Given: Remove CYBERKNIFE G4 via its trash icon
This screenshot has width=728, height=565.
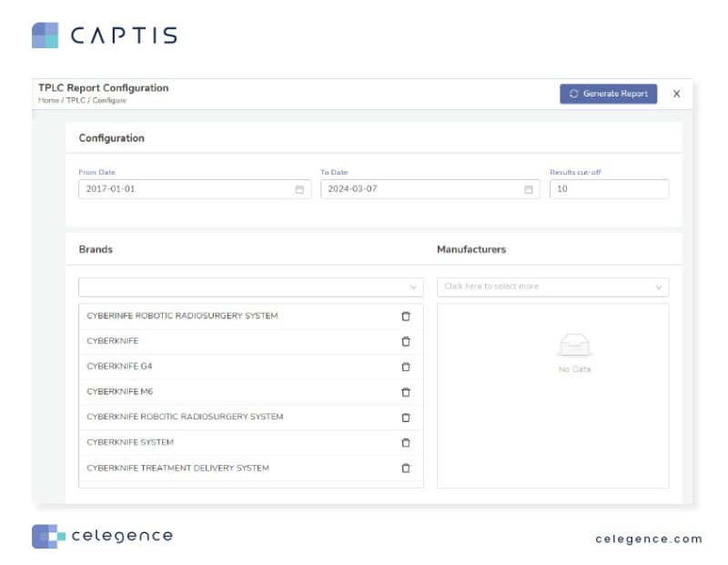Looking at the screenshot, I should tap(406, 367).
